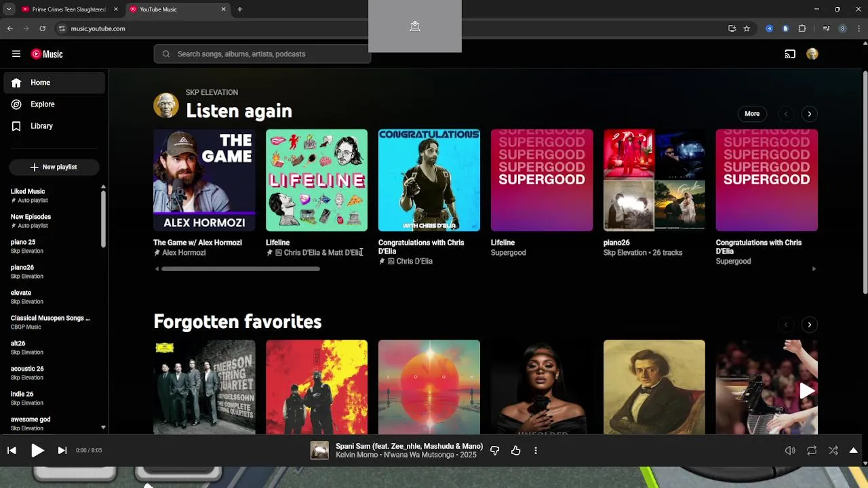The image size is (868, 488).
Task: Open tab search dropdown arrow
Action: click(x=8, y=9)
